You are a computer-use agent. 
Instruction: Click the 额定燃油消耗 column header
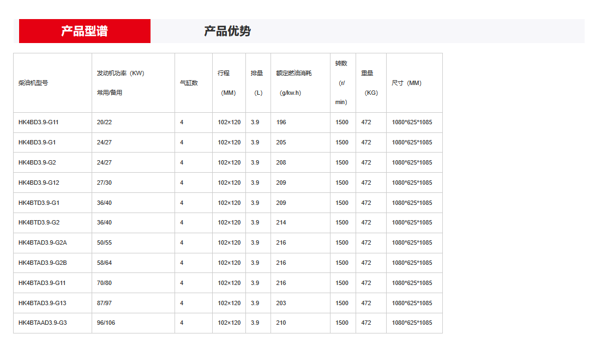(x=301, y=83)
